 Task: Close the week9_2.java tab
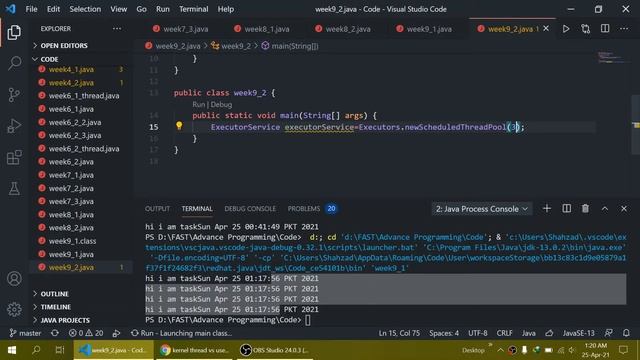click(546, 29)
